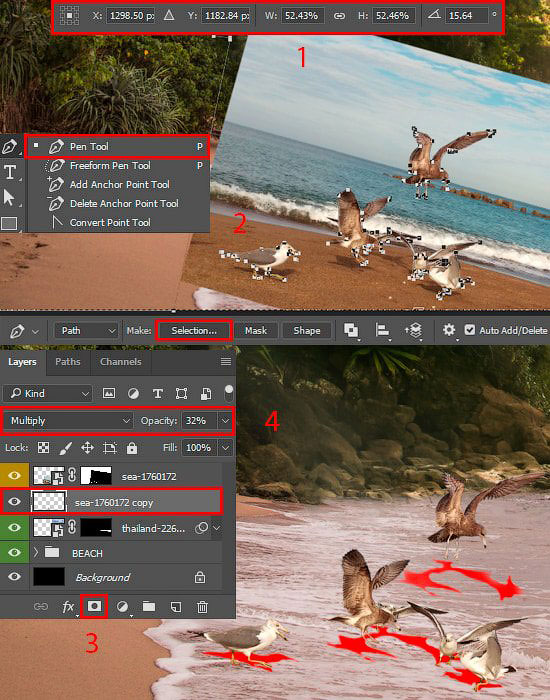Viewport: 550px width, 700px height.
Task: Select the Rectangle shape tool
Action: point(10,223)
